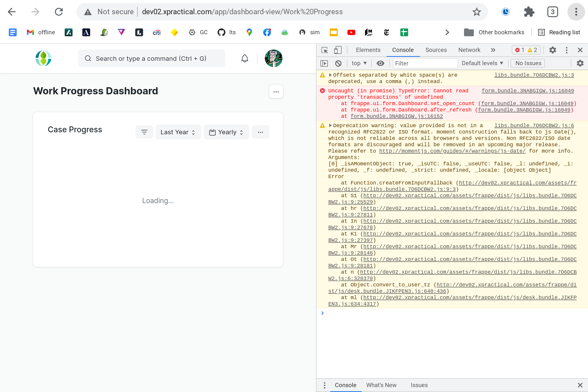The width and height of the screenshot is (588, 392).
Task: Open DevTools settings gear
Action: (x=553, y=50)
